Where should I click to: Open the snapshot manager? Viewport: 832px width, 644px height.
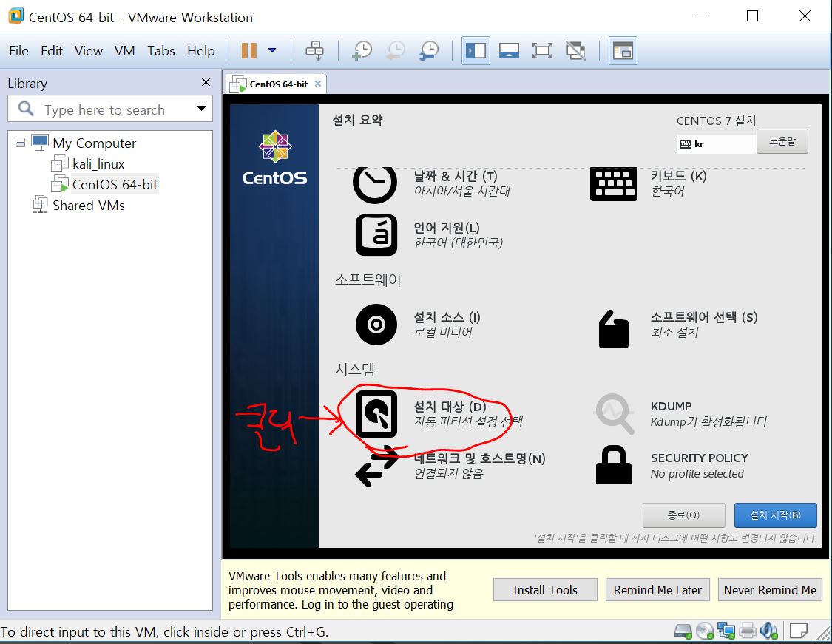click(x=429, y=51)
